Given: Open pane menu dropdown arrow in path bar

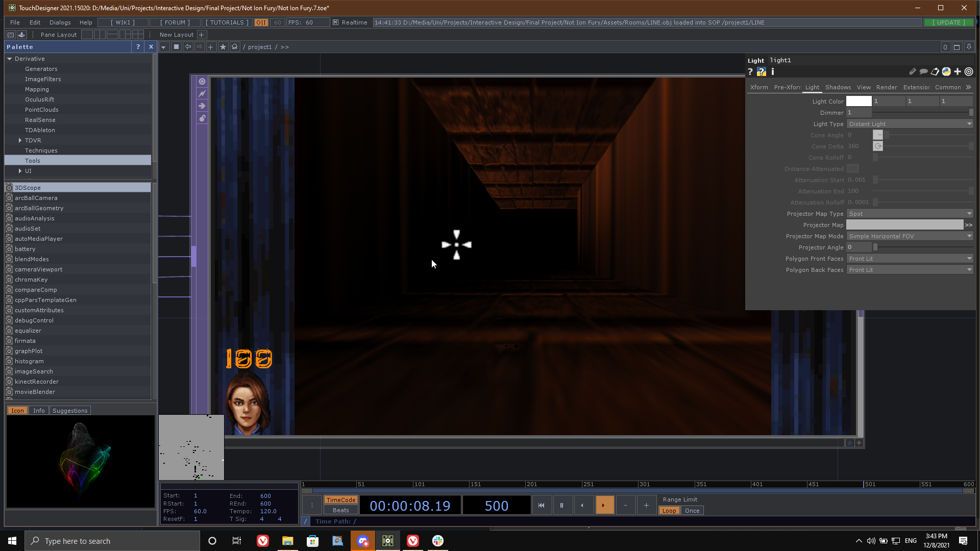Looking at the screenshot, I should (164, 47).
